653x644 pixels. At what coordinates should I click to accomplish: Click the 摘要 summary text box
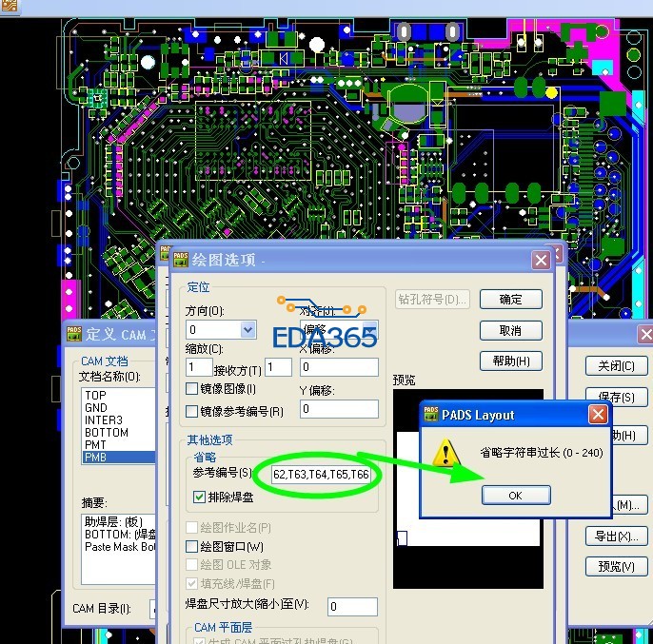click(119, 549)
